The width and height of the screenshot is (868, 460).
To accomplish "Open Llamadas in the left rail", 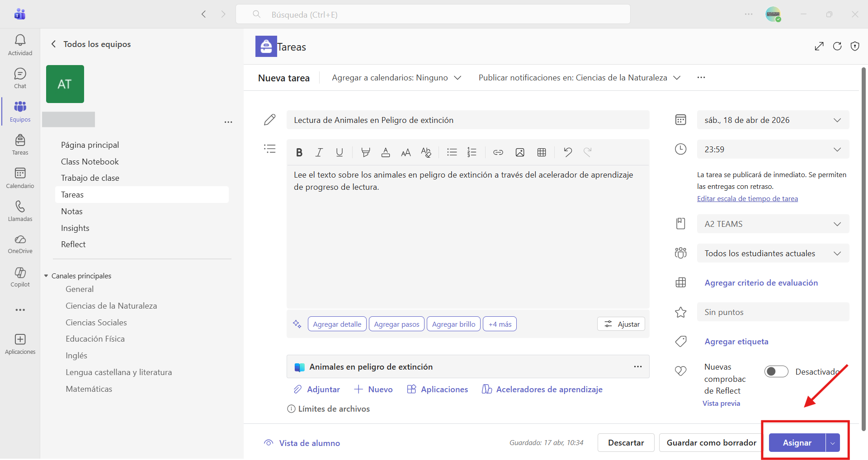I will pyautogui.click(x=20, y=211).
